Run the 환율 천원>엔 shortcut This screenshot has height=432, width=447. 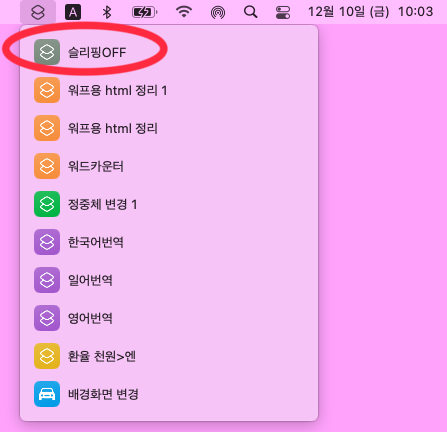click(169, 356)
